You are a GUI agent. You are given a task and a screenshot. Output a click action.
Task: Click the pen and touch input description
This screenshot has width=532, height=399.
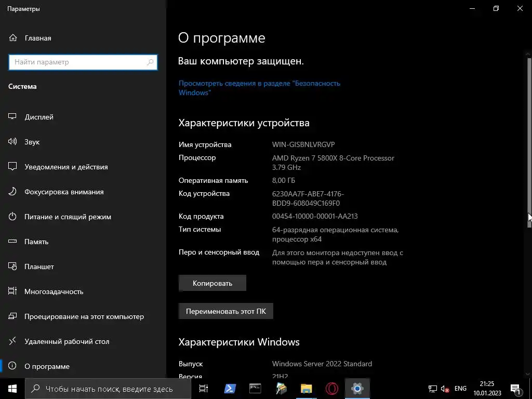(338, 257)
